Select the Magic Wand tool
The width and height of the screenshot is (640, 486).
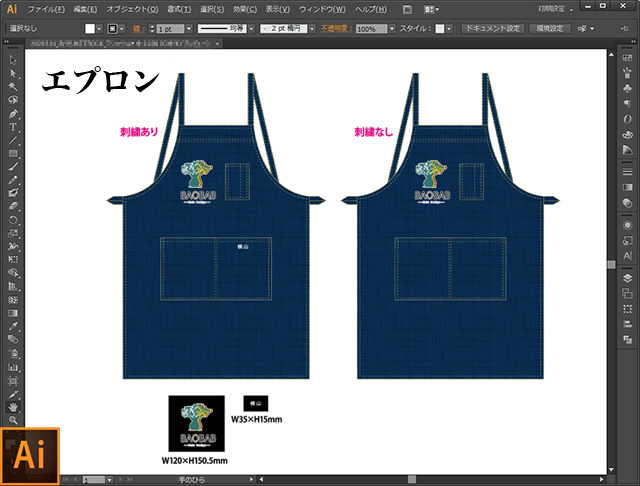pos(13,87)
